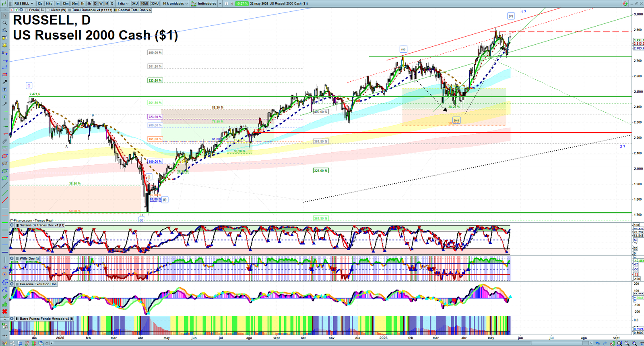Close the Awesome Evolution Doc panel

(x=12, y=284)
